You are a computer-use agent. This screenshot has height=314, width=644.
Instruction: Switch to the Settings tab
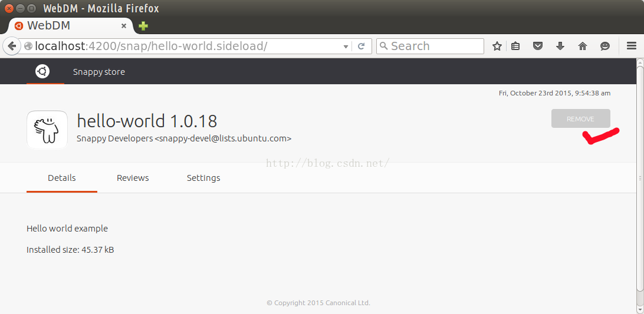(x=203, y=178)
